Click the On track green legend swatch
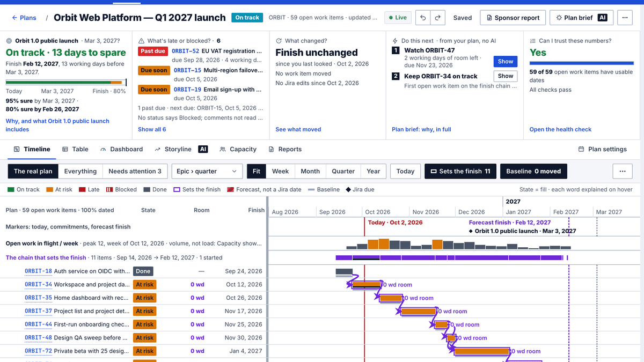 [x=11, y=189]
